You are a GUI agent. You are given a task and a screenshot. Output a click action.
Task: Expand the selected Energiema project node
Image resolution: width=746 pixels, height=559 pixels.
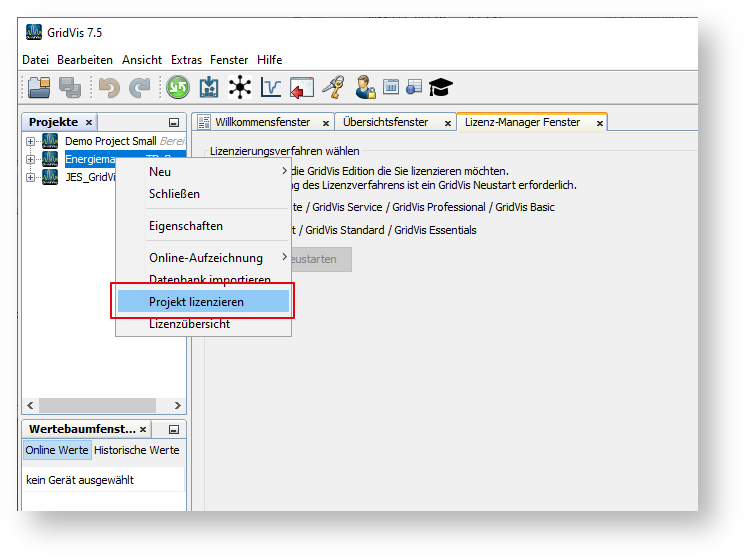click(30, 159)
